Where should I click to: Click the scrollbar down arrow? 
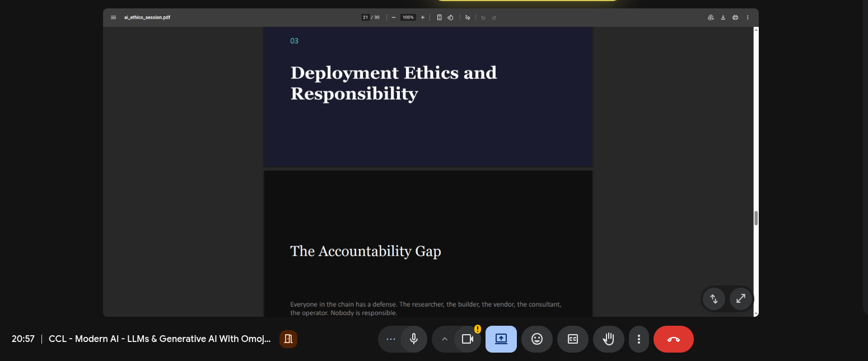(x=756, y=313)
